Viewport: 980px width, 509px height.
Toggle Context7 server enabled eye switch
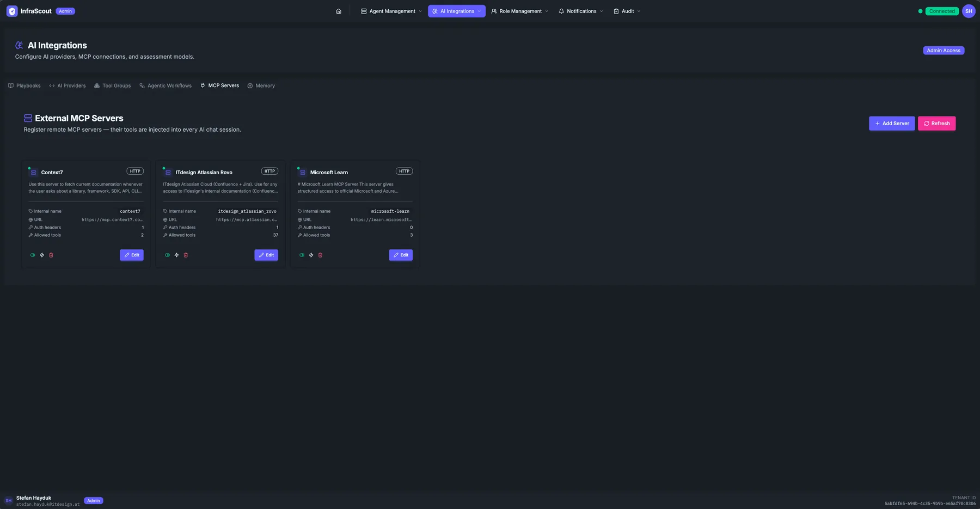pyautogui.click(x=33, y=255)
